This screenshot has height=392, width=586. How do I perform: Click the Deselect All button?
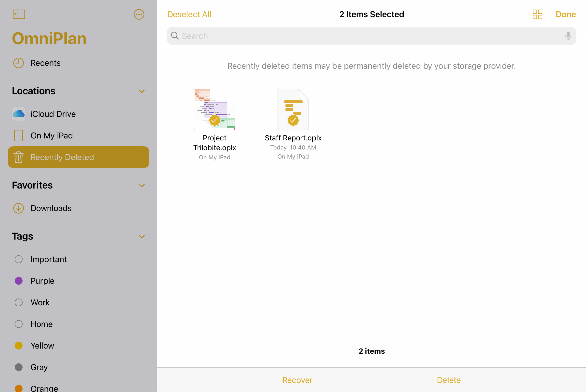pos(189,14)
